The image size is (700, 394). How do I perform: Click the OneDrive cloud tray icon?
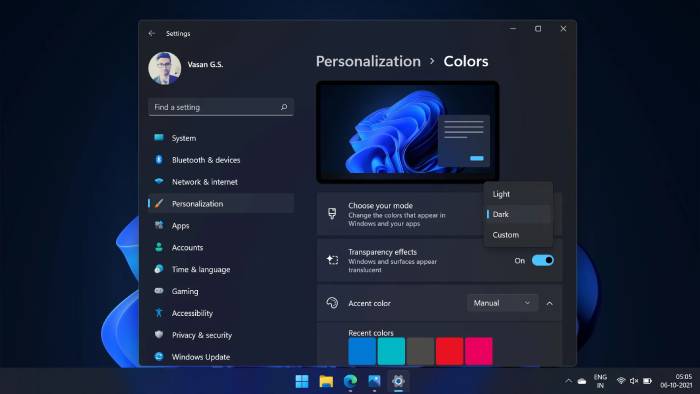pyautogui.click(x=582, y=381)
